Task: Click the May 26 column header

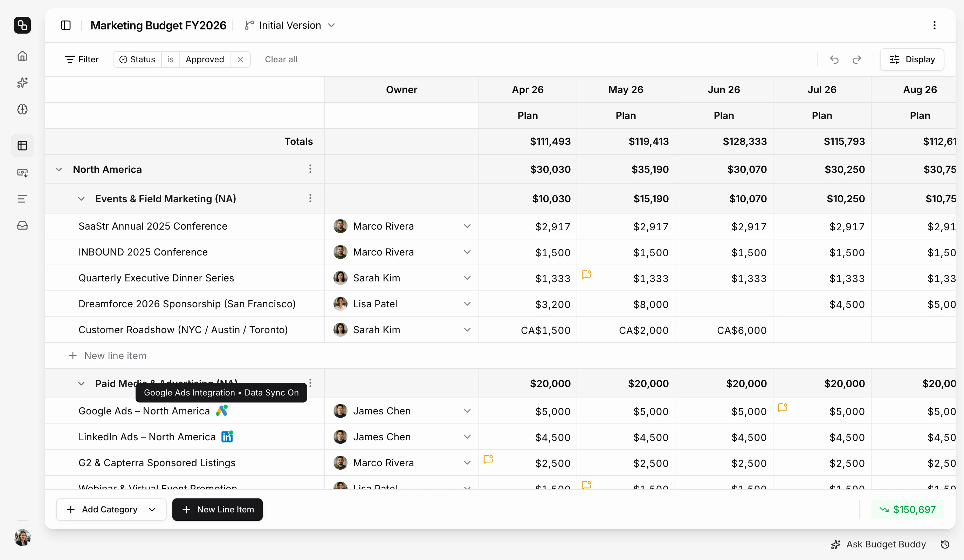Action: click(626, 90)
